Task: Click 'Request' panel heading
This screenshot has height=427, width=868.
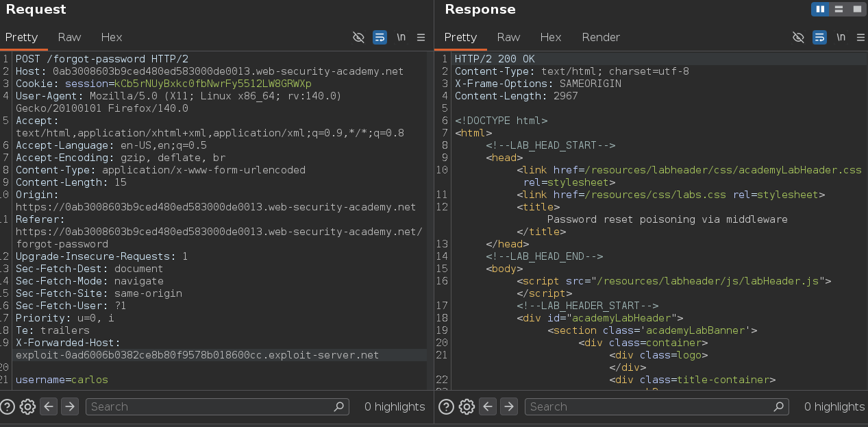Action: pos(36,10)
